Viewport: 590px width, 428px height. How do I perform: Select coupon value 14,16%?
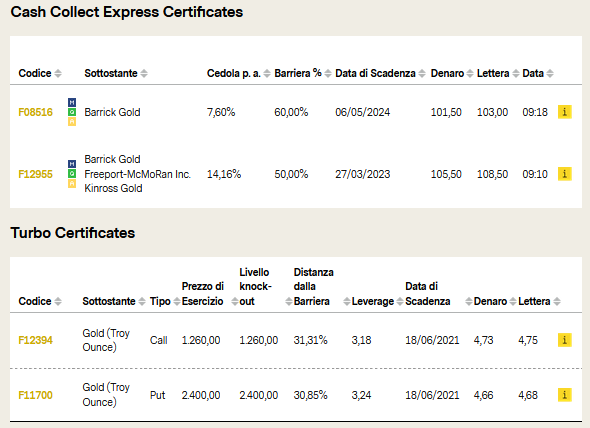click(x=224, y=174)
